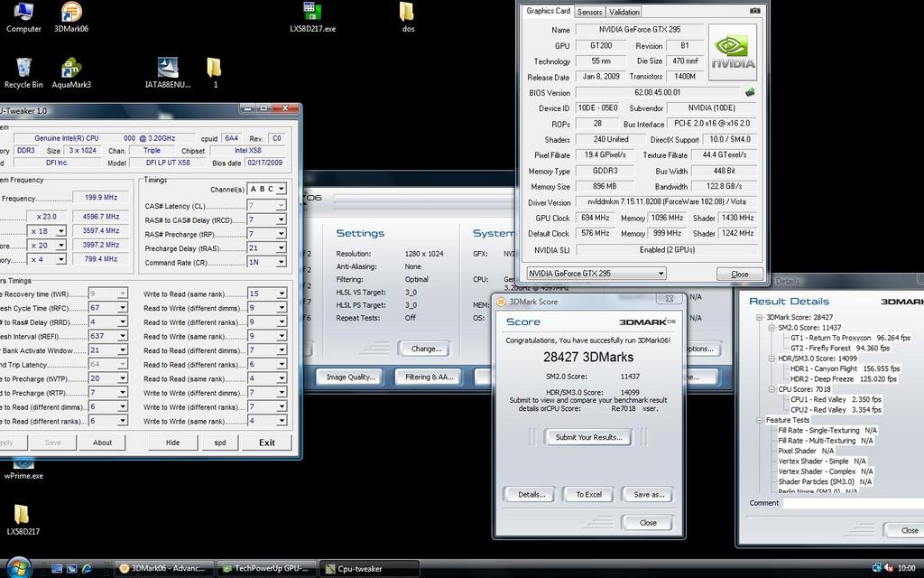924x578 pixels.
Task: Collapse the CPU Score tree node
Action: pyautogui.click(x=772, y=389)
